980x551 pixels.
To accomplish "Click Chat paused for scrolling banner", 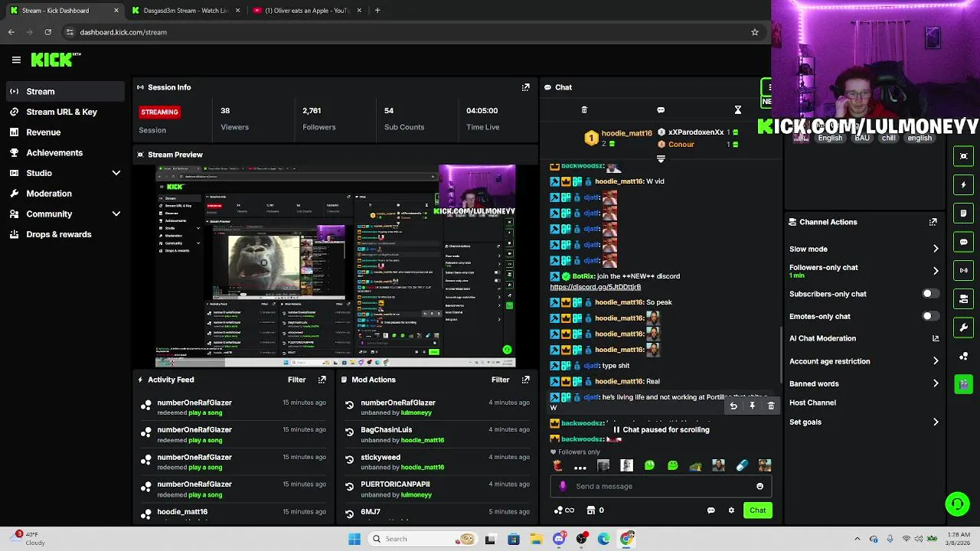I will (x=661, y=430).
